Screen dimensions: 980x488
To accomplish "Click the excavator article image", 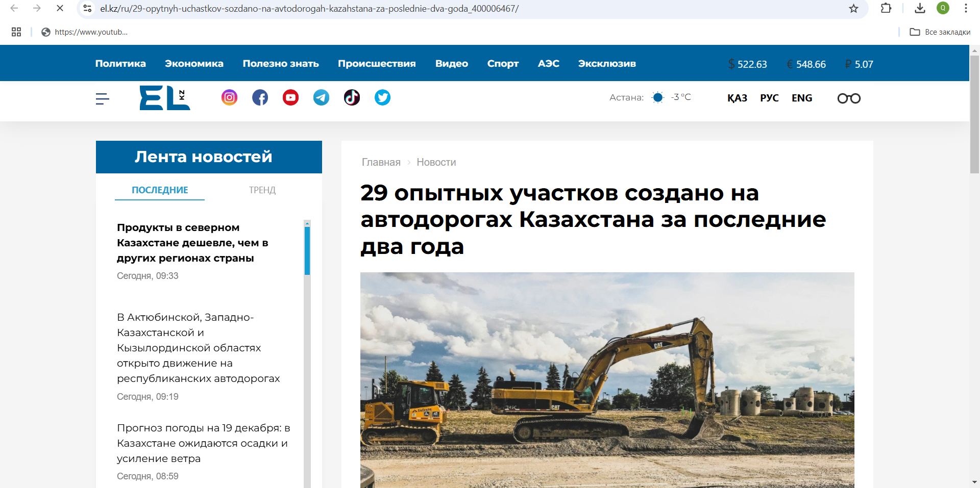I will [x=607, y=380].
